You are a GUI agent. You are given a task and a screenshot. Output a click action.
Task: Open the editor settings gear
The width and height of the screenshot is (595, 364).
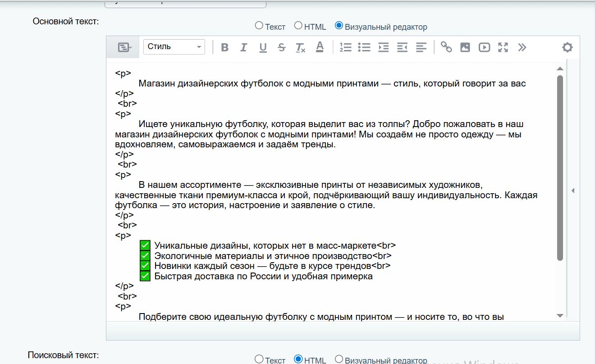[x=568, y=47]
